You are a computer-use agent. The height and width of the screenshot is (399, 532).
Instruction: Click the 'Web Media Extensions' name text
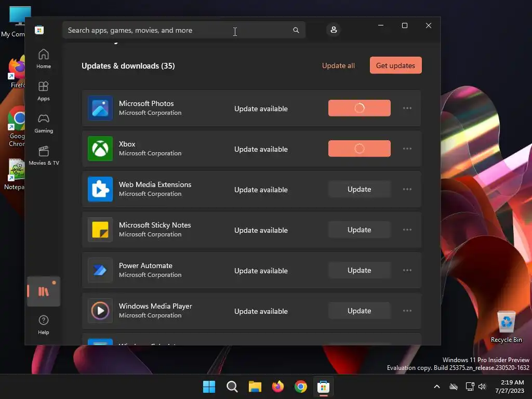(155, 184)
